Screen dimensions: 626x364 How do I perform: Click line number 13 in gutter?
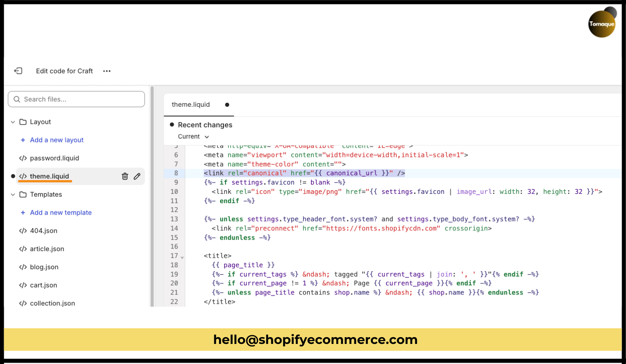174,219
